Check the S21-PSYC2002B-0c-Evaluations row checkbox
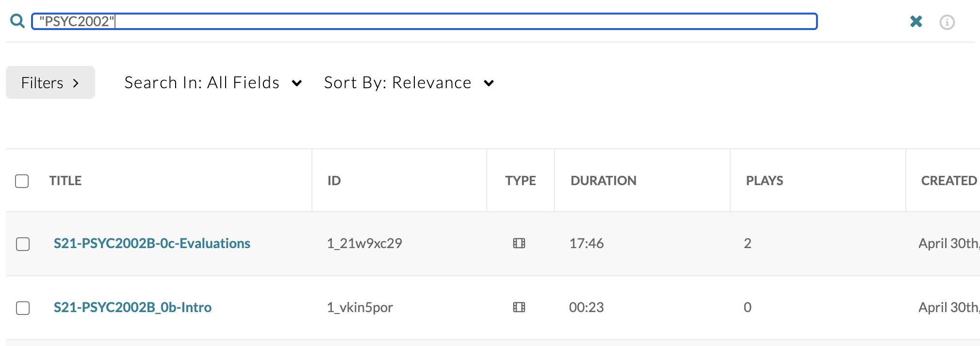The image size is (980, 346). pos(23,244)
